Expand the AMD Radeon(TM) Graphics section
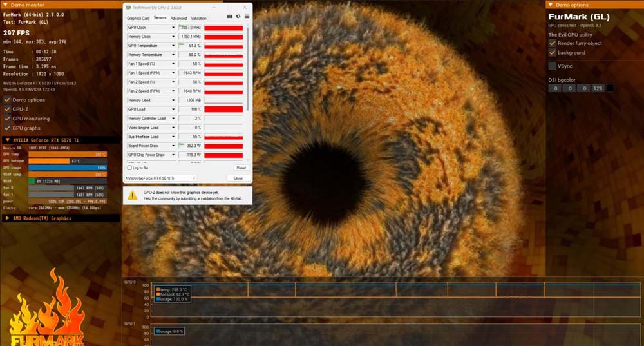 click(7, 218)
